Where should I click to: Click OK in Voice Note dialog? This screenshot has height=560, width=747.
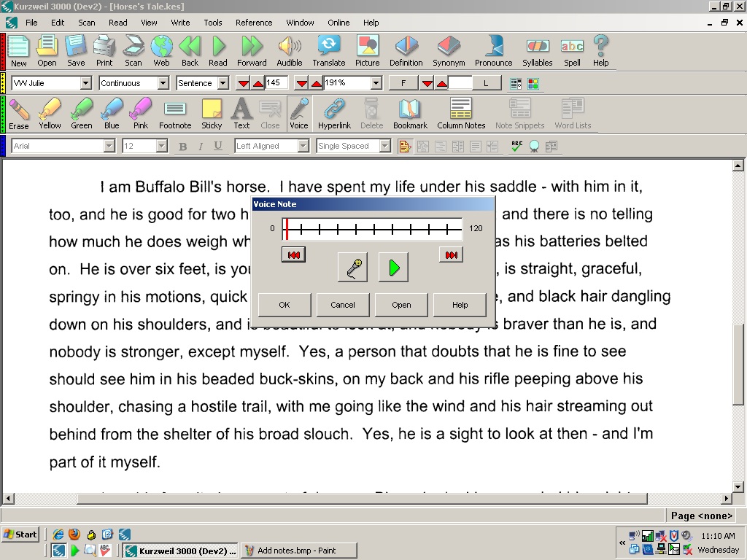click(x=285, y=305)
